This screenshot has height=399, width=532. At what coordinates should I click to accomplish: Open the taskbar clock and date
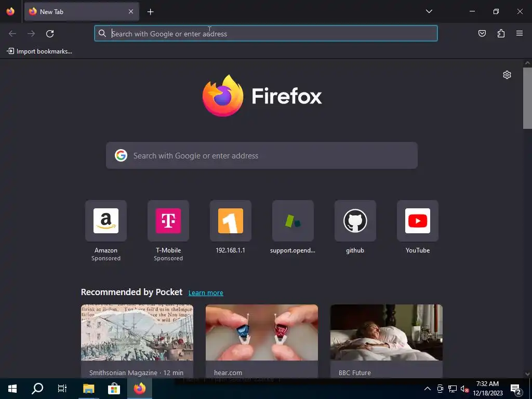(x=487, y=389)
